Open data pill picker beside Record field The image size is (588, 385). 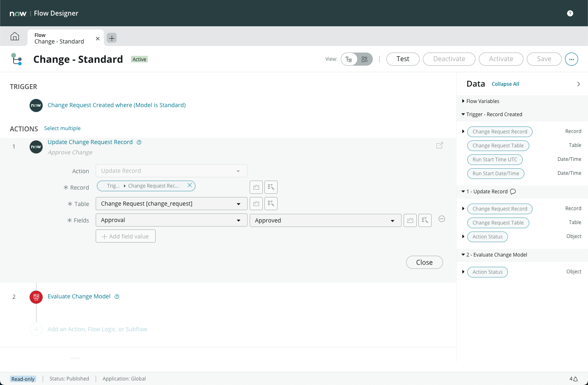click(x=271, y=187)
